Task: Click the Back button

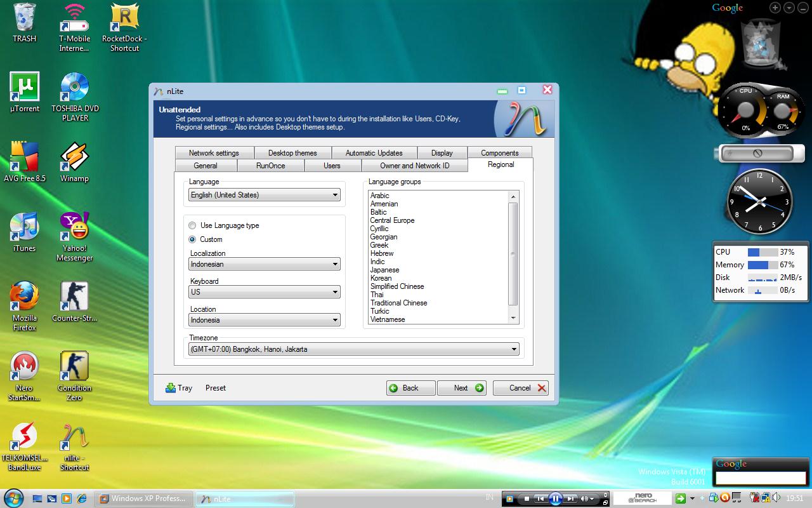Action: tap(410, 388)
